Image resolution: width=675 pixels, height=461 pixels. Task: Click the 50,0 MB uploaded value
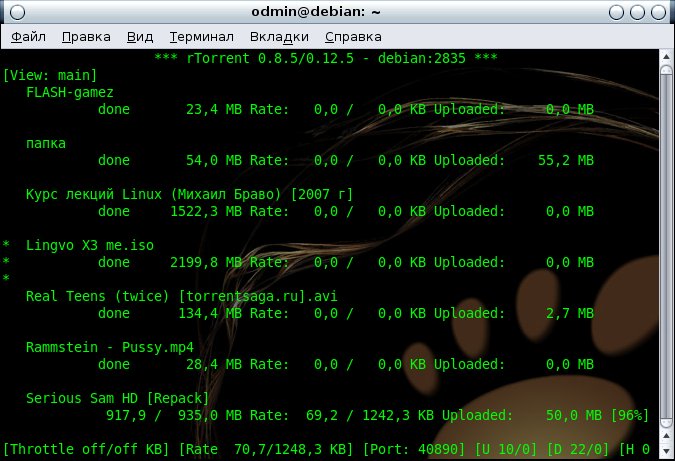573,415
